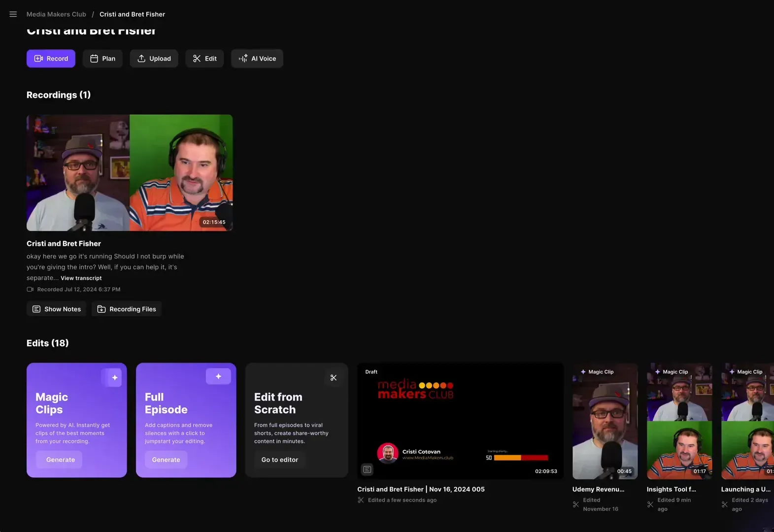Click the Magic Clip badge on Launching clip
Viewport: 774px width, 532px height.
pyautogui.click(x=746, y=372)
